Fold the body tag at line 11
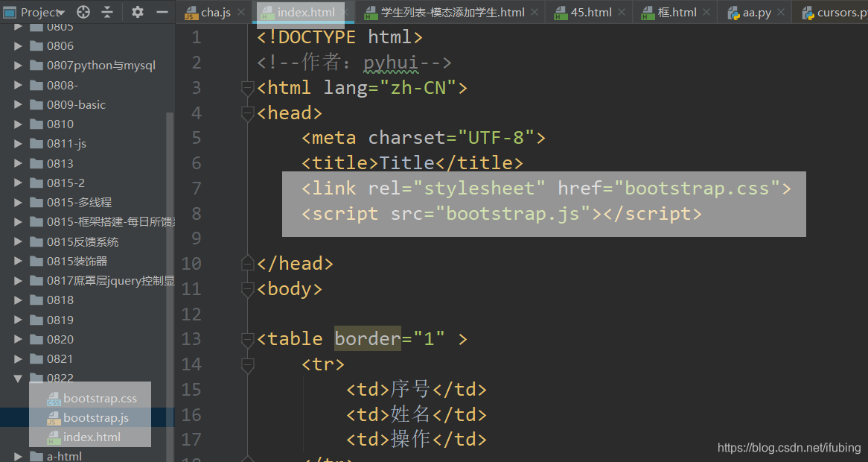 247,288
